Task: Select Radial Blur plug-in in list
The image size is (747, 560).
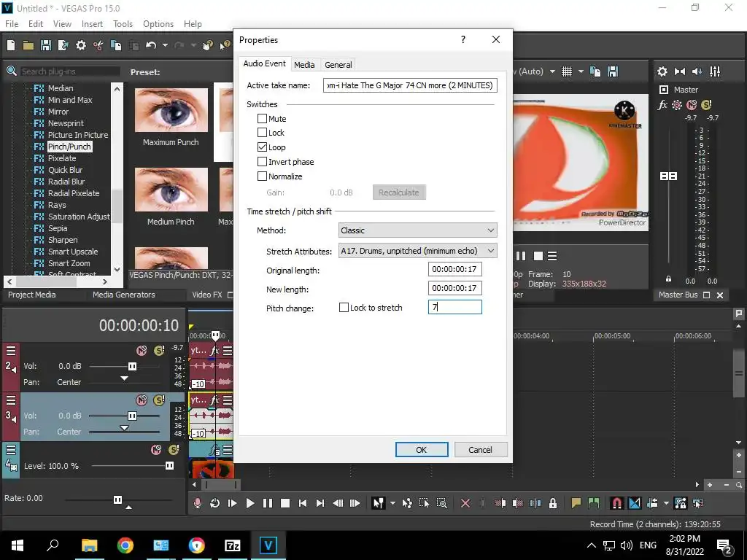Action: [66, 182]
